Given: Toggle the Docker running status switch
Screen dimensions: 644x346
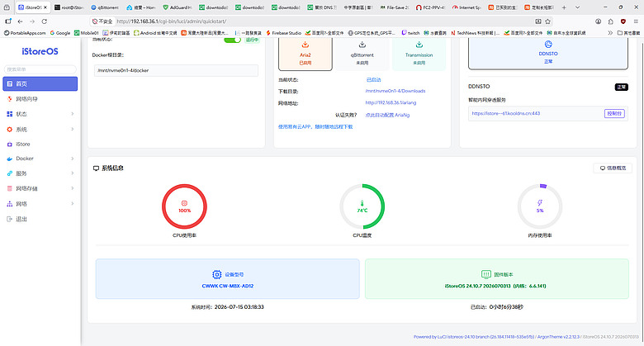Looking at the screenshot, I should (x=233, y=40).
